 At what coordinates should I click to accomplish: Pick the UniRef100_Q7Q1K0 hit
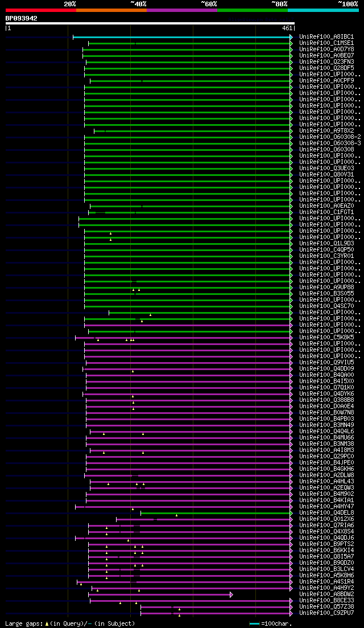326,388
